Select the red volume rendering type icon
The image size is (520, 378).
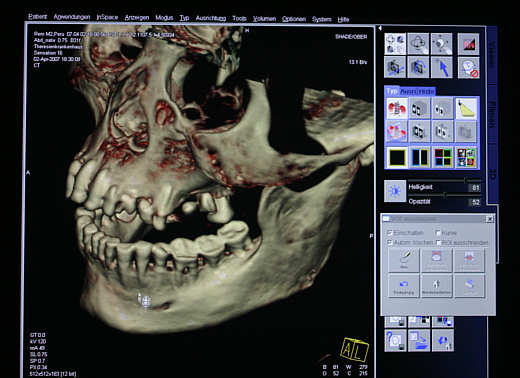pos(397,108)
